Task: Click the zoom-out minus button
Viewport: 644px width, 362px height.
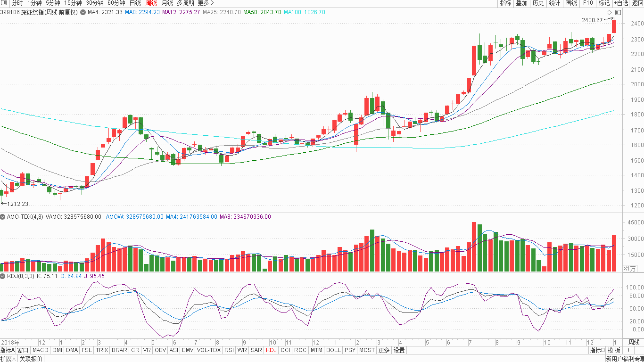Action: (x=639, y=350)
